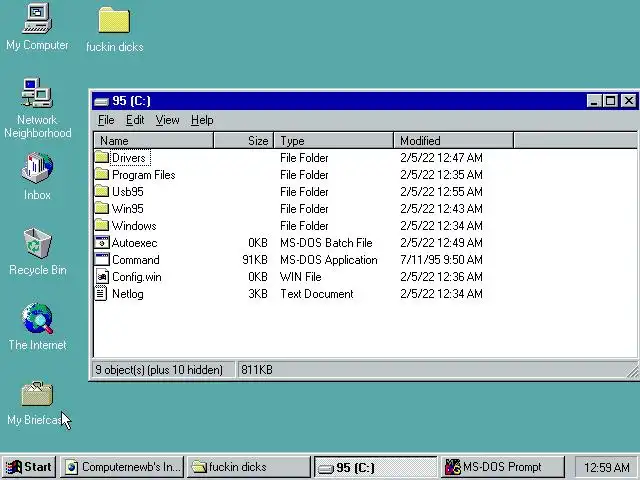Click the Win95 folder icon

coord(102,209)
